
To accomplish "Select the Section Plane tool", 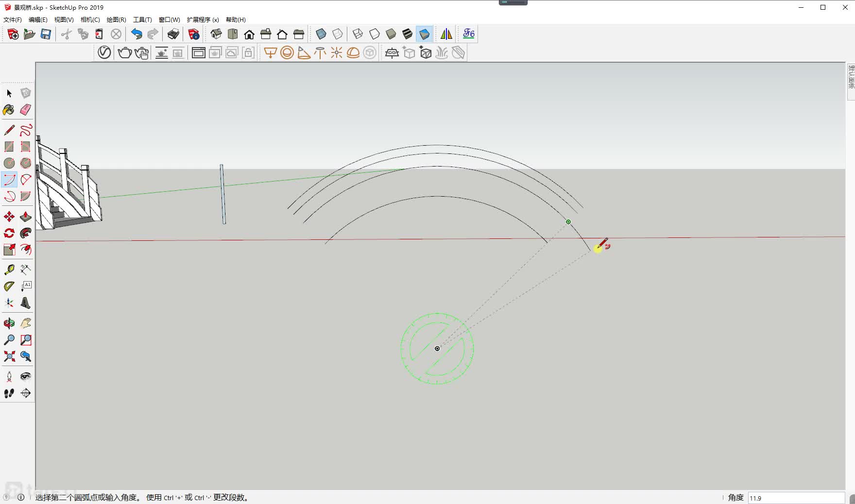I will (26, 393).
